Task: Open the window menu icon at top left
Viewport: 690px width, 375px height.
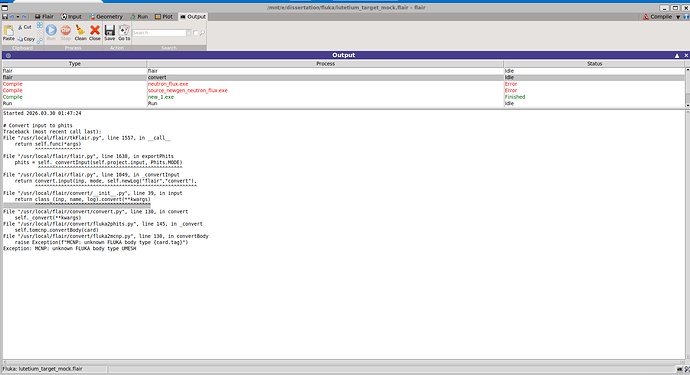Action: [x=5, y=7]
